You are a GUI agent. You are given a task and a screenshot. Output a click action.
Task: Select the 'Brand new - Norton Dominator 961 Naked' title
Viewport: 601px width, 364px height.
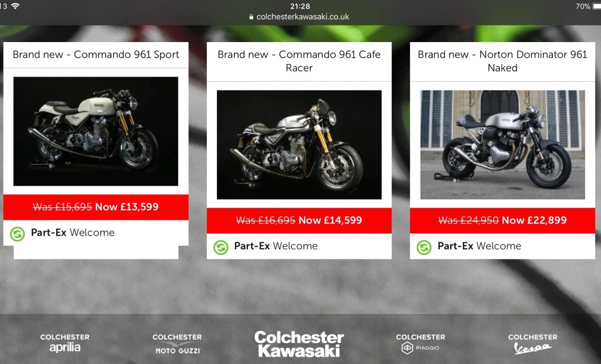click(x=502, y=61)
